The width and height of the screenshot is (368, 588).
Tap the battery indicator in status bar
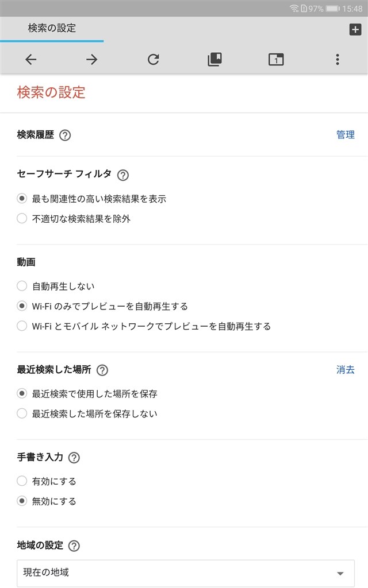[332, 9]
